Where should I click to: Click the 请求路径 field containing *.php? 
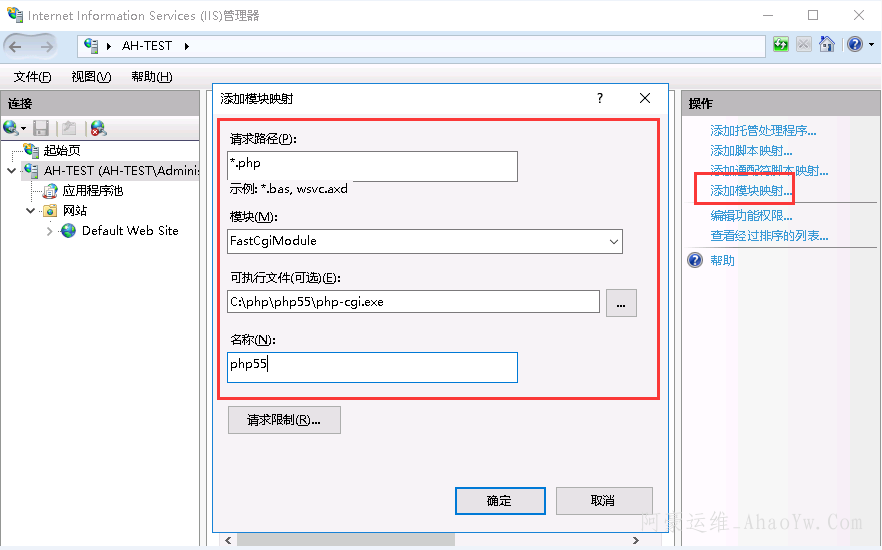pos(372,165)
